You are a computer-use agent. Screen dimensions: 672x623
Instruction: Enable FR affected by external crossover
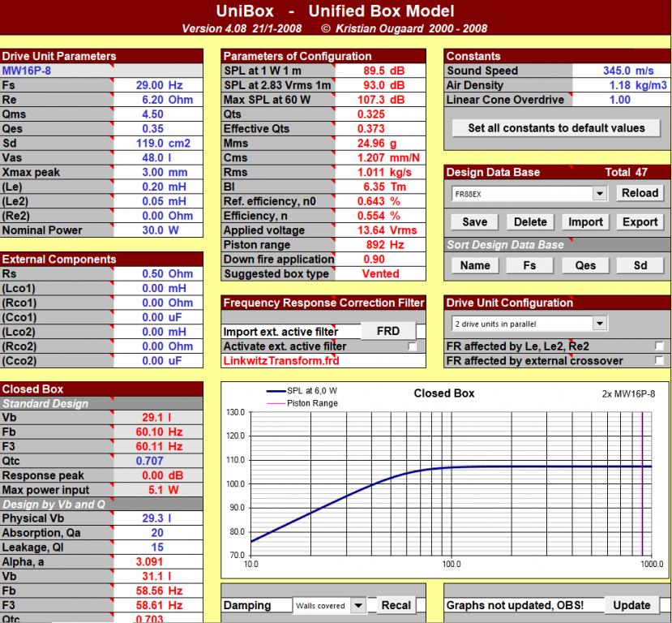click(659, 361)
